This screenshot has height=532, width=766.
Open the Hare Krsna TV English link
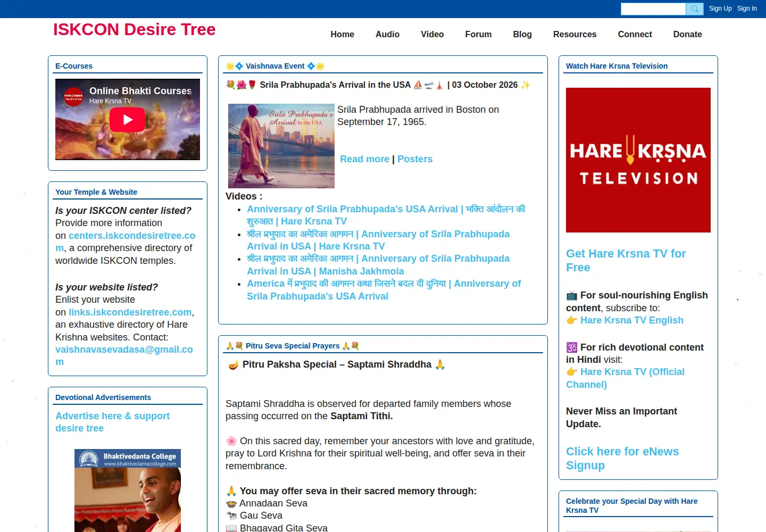[x=632, y=320]
